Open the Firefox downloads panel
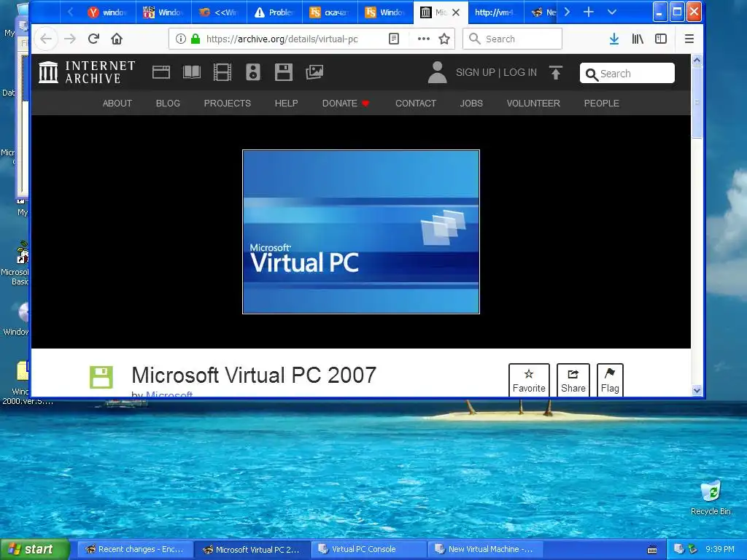This screenshot has width=747, height=560. tap(614, 39)
